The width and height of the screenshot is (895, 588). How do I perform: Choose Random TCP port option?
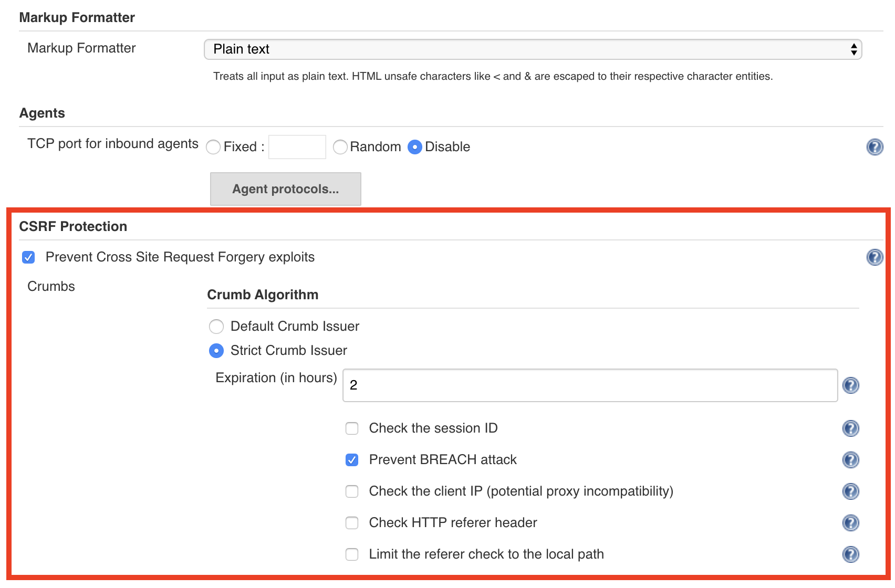pos(340,147)
